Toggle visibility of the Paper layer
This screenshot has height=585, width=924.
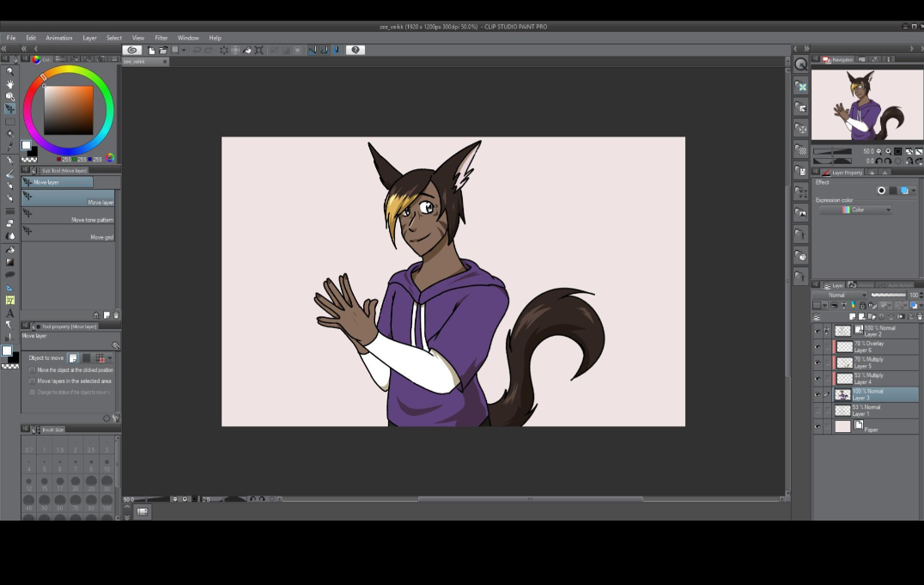pos(818,427)
